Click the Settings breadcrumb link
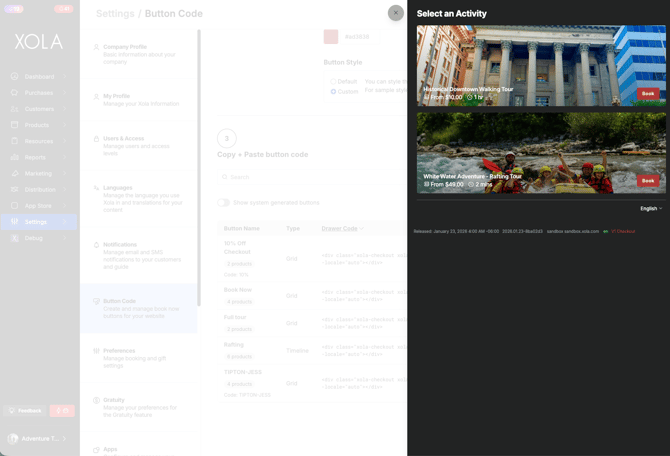 pyautogui.click(x=115, y=14)
